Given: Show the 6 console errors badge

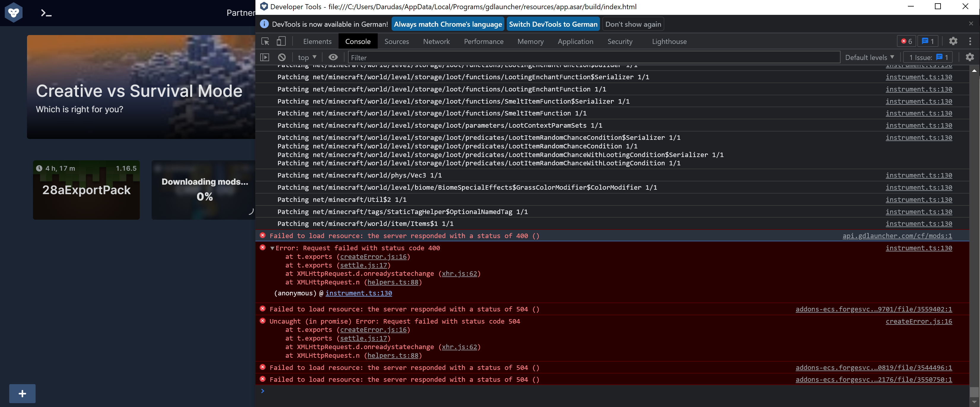Looking at the screenshot, I should click(906, 41).
